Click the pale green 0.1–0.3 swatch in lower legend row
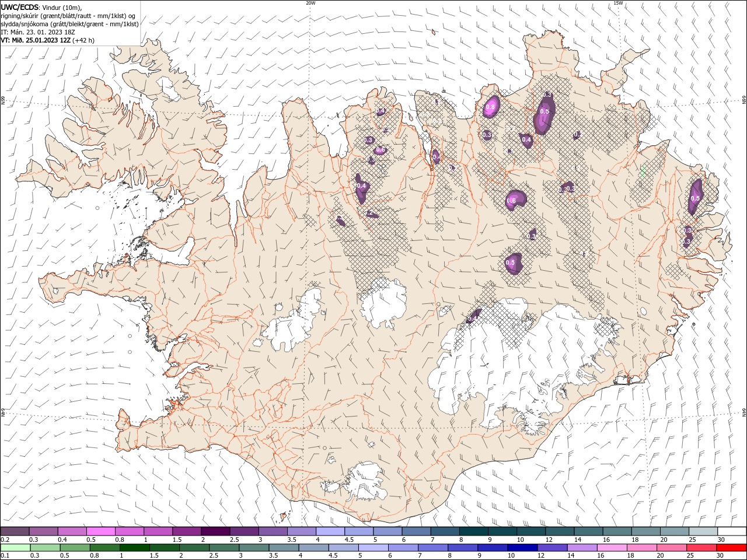 coord(15,548)
